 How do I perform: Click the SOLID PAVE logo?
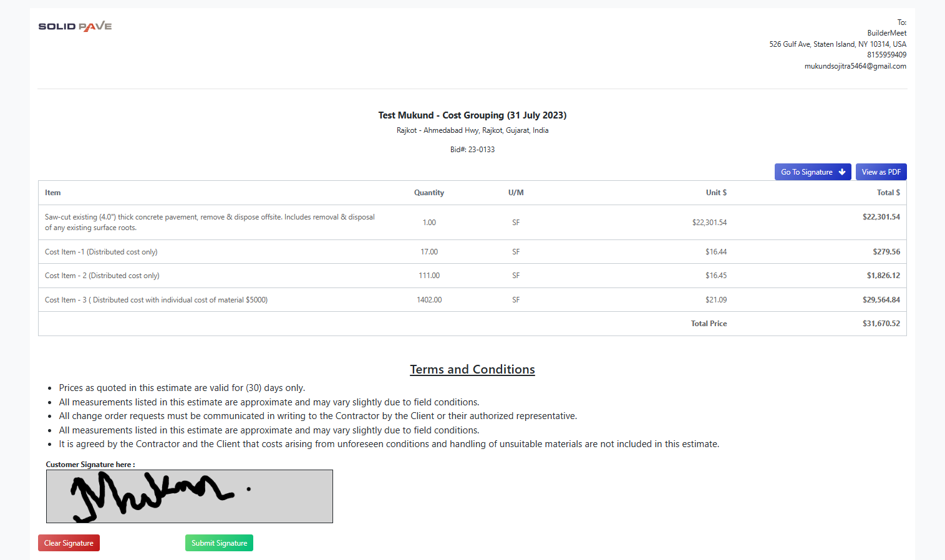point(74,27)
